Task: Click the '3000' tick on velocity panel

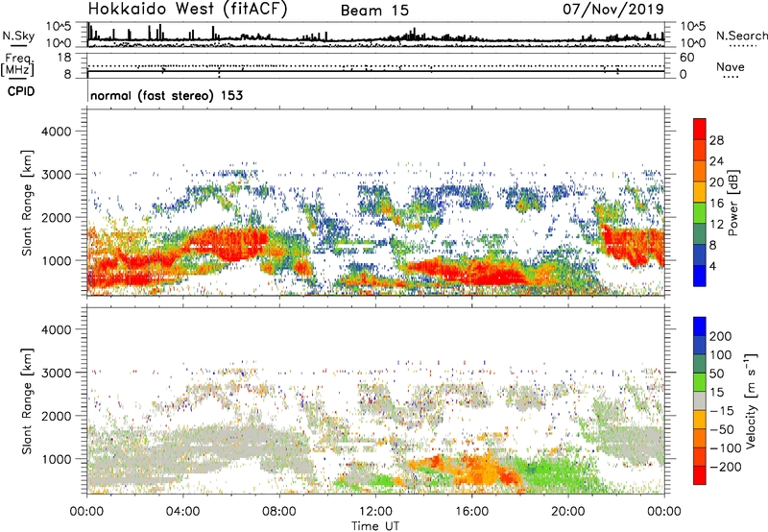Action: (x=56, y=373)
